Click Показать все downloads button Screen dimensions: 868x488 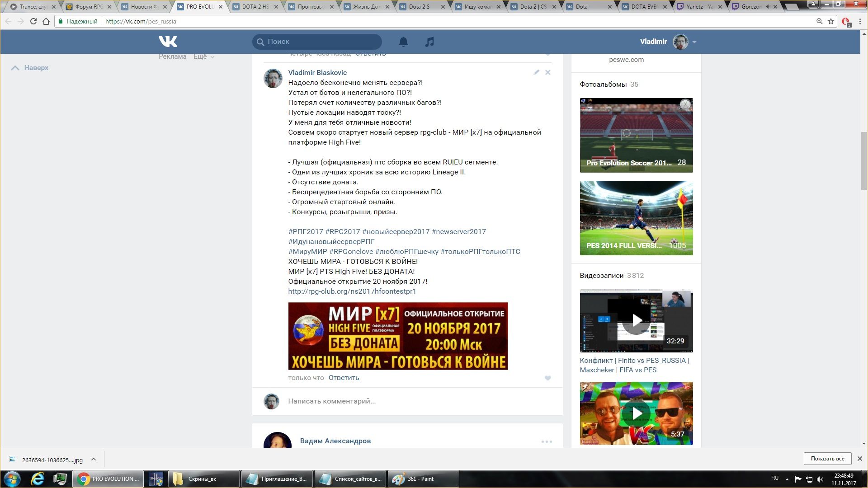(x=827, y=459)
